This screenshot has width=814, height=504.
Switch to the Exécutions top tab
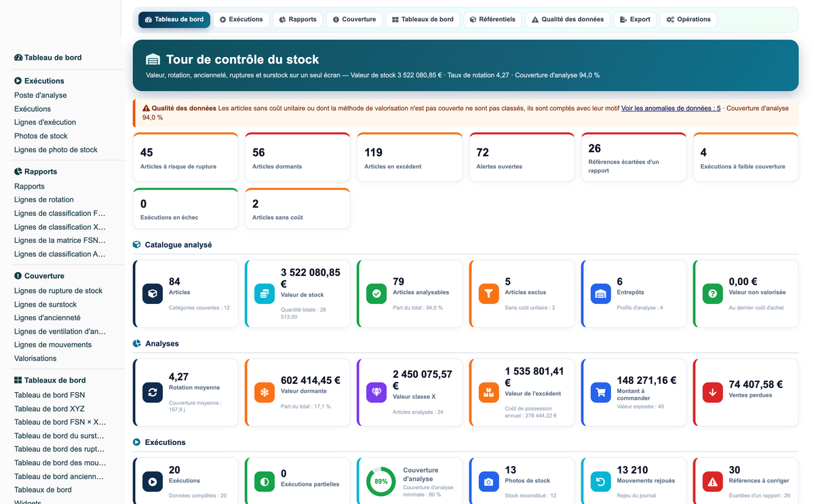click(x=241, y=20)
